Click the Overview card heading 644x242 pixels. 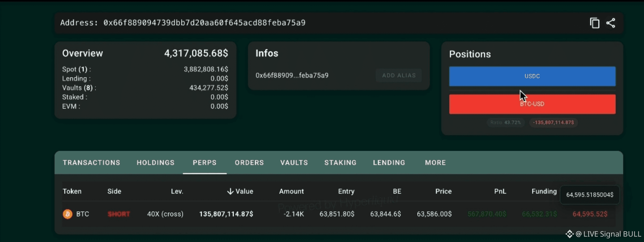pyautogui.click(x=83, y=53)
